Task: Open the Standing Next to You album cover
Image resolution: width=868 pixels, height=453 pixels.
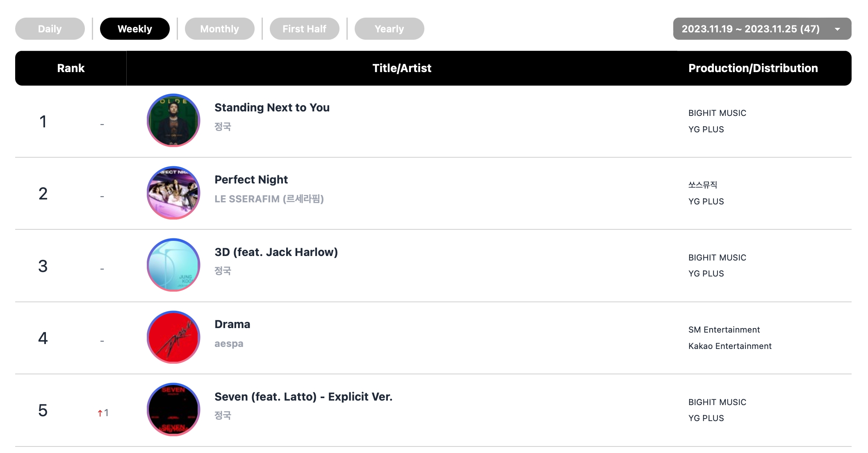Action: click(x=173, y=120)
